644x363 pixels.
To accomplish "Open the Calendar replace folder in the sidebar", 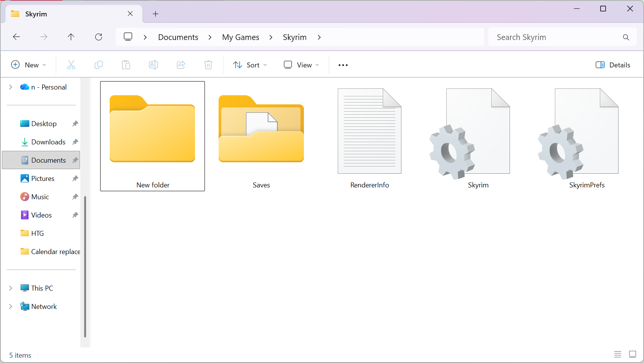I will (50, 251).
